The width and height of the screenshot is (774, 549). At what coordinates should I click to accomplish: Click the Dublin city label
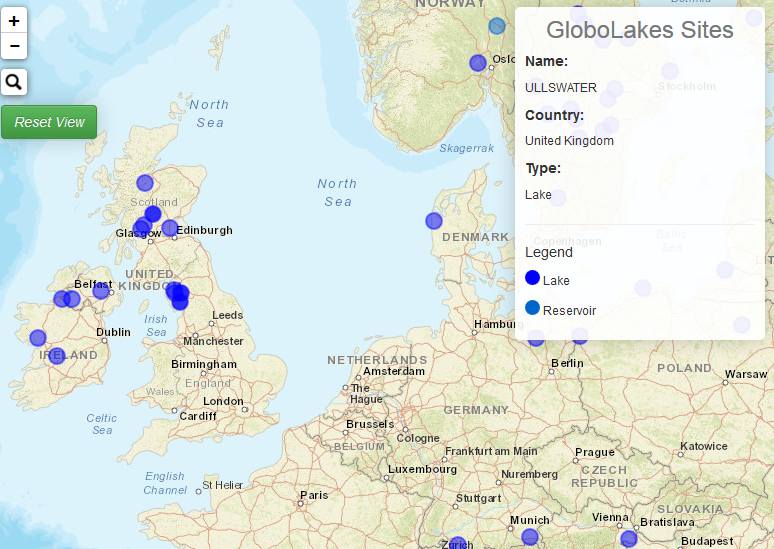click(x=114, y=332)
